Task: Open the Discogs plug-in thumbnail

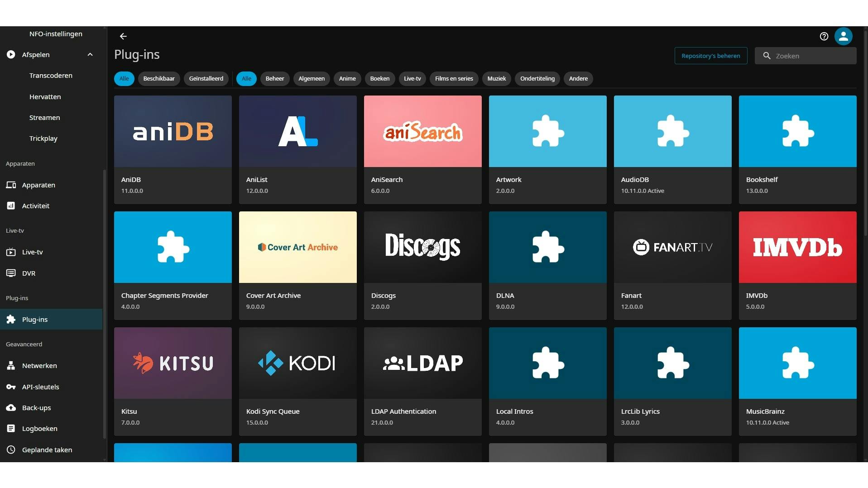Action: pyautogui.click(x=423, y=247)
